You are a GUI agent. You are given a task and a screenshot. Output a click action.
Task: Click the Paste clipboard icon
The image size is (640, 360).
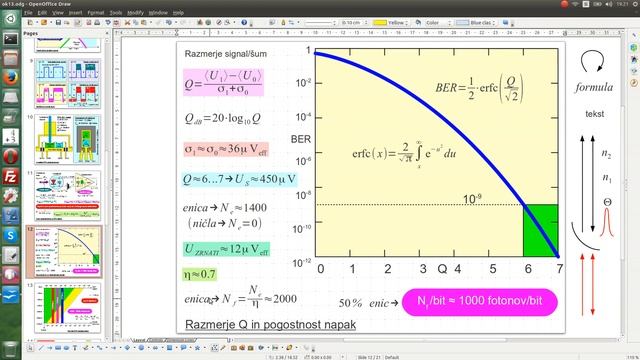(143, 22)
